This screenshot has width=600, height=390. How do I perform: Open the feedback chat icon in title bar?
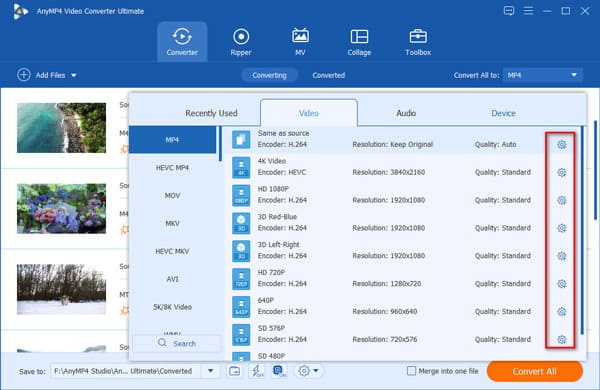click(509, 11)
